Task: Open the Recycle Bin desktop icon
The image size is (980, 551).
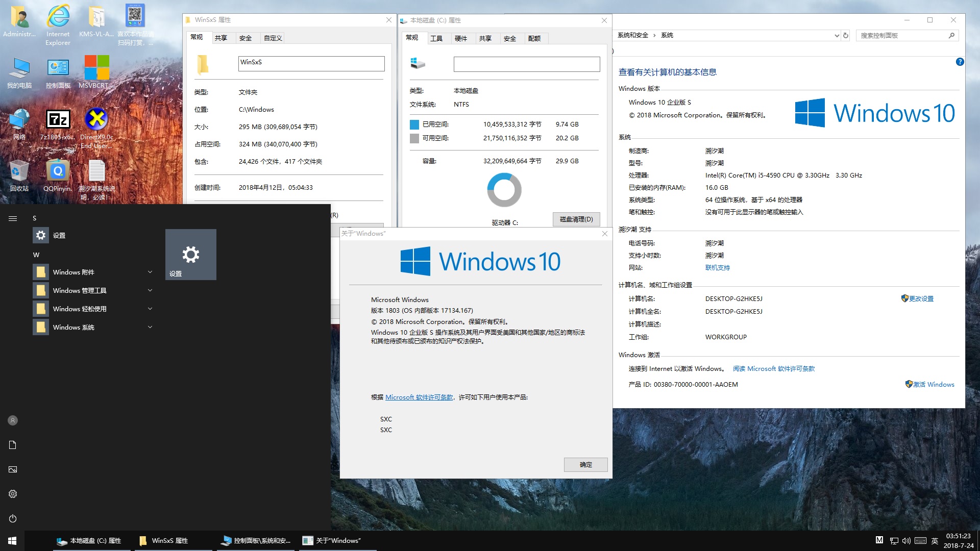Action: (x=19, y=172)
